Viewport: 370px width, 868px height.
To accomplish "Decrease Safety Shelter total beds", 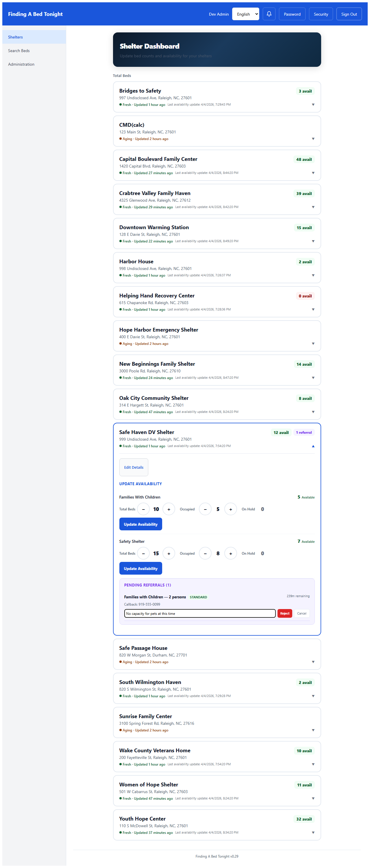I will pyautogui.click(x=143, y=553).
